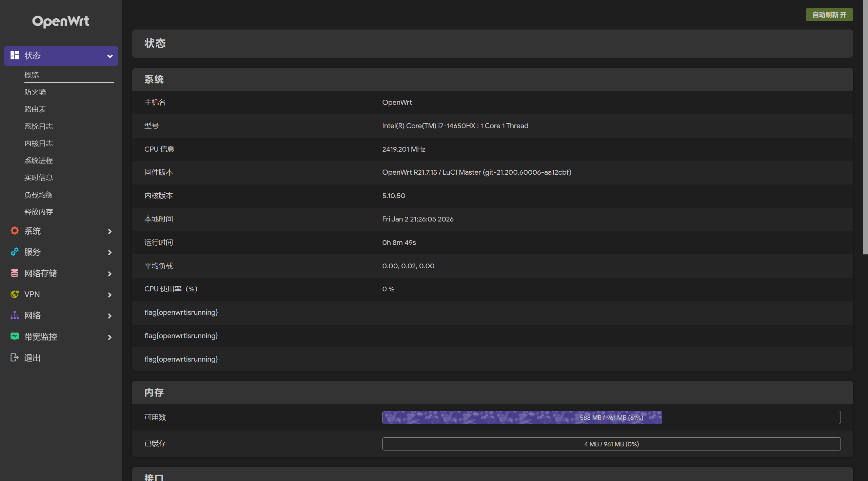
Task: Click the orange gear System icon
Action: tap(15, 231)
